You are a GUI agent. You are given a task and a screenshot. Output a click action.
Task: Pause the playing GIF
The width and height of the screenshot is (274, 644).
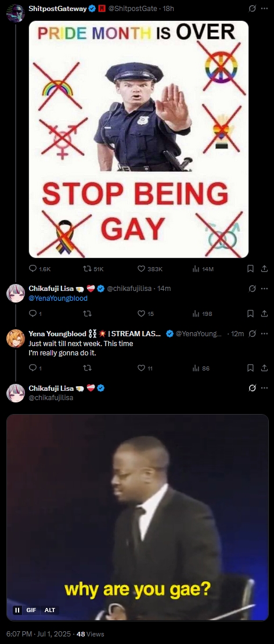tap(17, 610)
